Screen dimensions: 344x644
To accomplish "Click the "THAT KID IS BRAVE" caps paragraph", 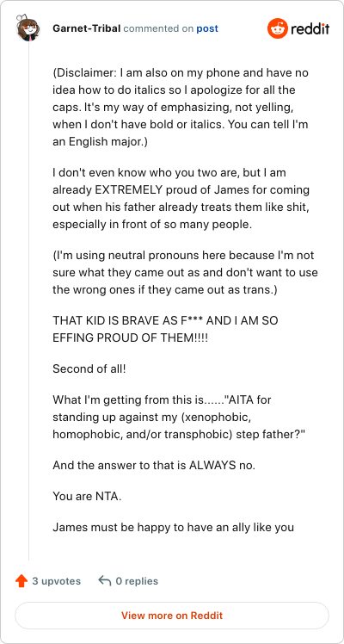I will pos(165,329).
